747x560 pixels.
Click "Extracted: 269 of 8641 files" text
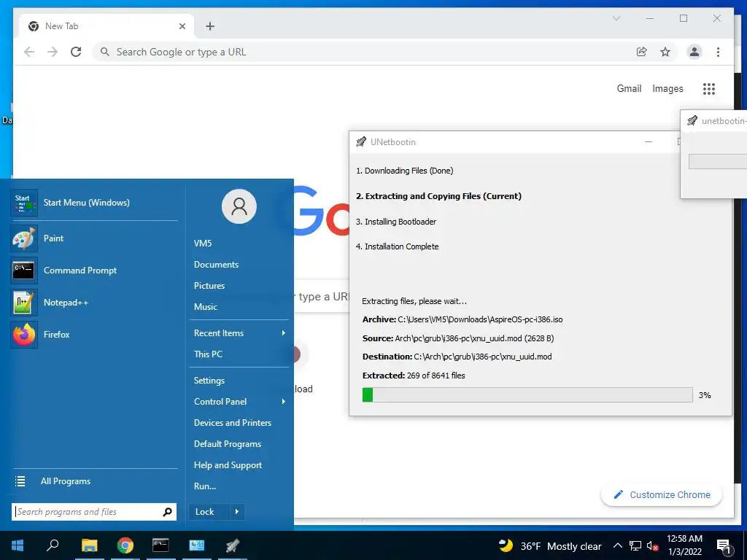coord(414,376)
